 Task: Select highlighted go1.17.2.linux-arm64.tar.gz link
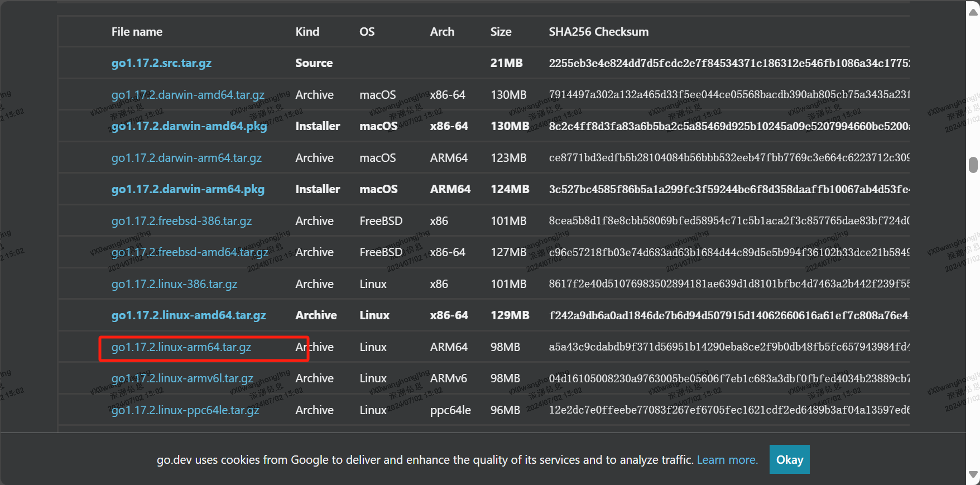(181, 347)
